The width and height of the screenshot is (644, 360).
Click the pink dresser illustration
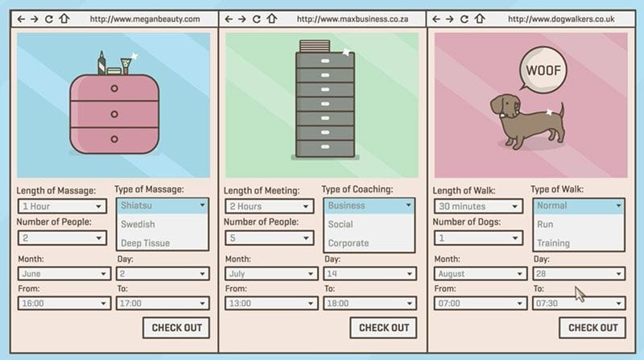(x=114, y=114)
